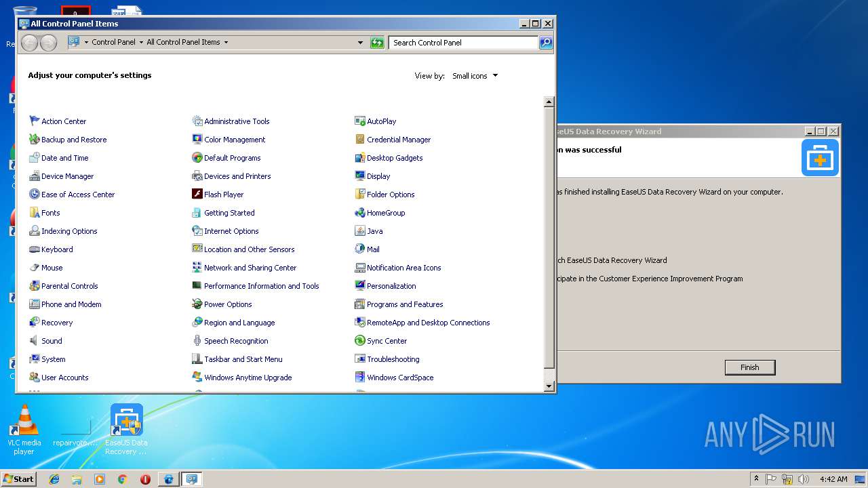
Task: Show hidden notification area icons
Action: coord(756,479)
